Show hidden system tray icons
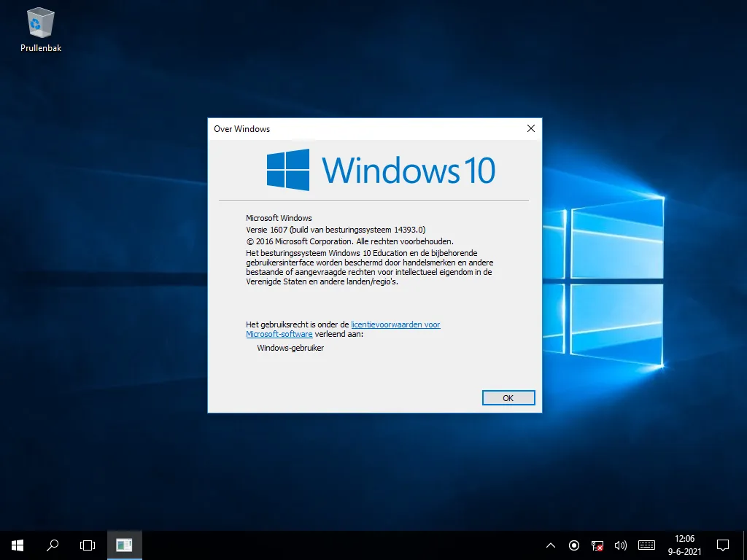The height and width of the screenshot is (560, 747). 550,545
